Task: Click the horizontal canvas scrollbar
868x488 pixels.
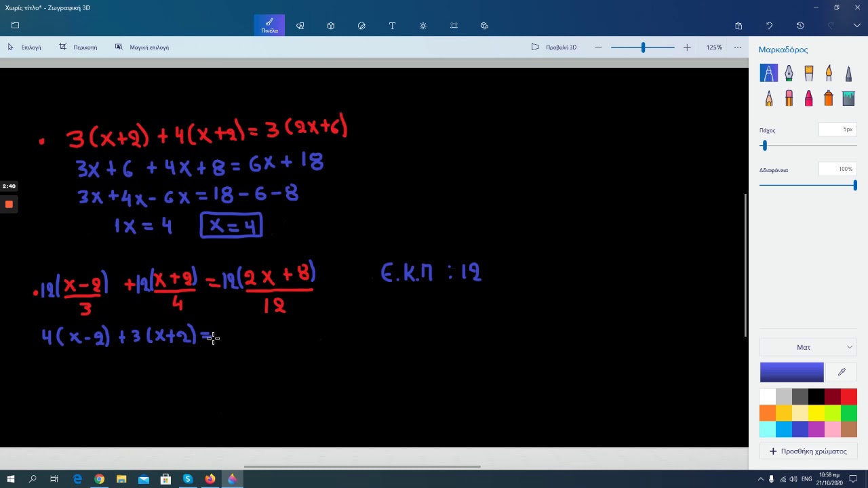Action: (x=362, y=466)
